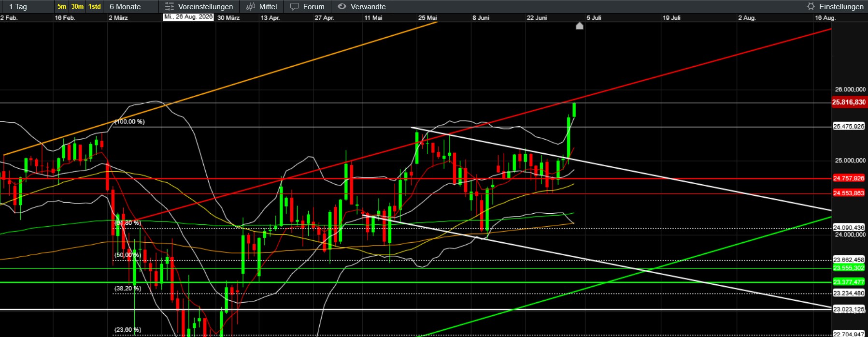Click the Fibonacci (61,80 %) label
868x337 pixels.
128,223
